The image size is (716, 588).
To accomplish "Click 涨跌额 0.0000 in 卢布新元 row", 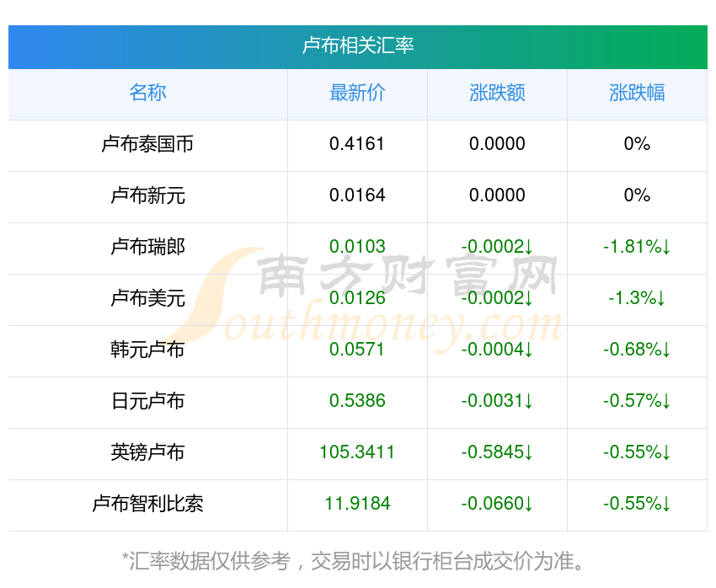I will [x=497, y=195].
